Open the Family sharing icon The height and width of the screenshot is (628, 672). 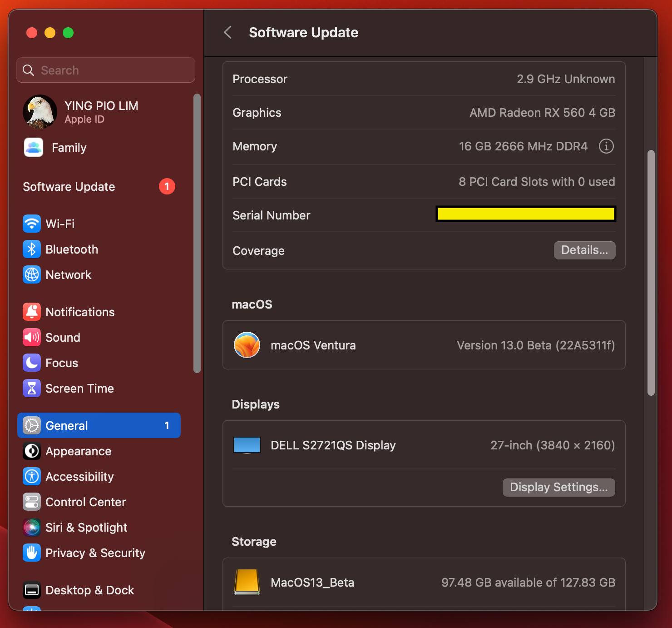(34, 147)
